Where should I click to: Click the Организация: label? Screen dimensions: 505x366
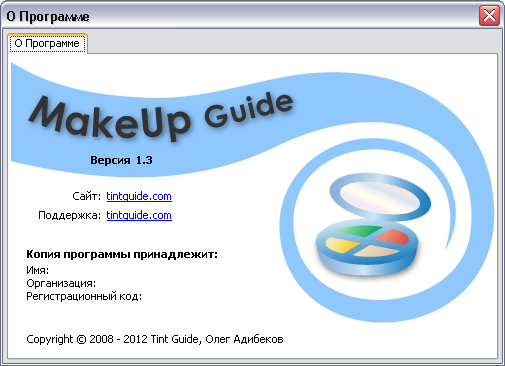click(61, 283)
